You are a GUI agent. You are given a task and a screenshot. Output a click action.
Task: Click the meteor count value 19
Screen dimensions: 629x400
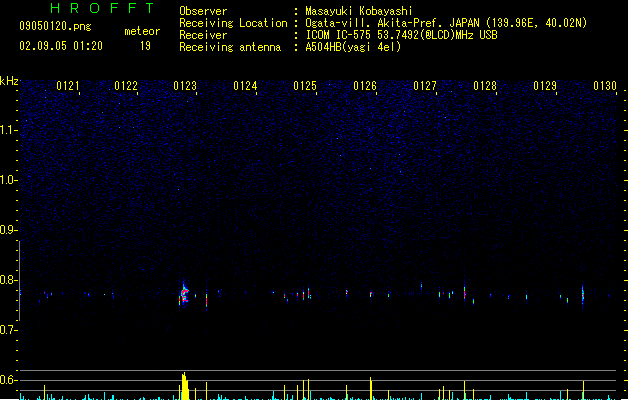[x=145, y=46]
